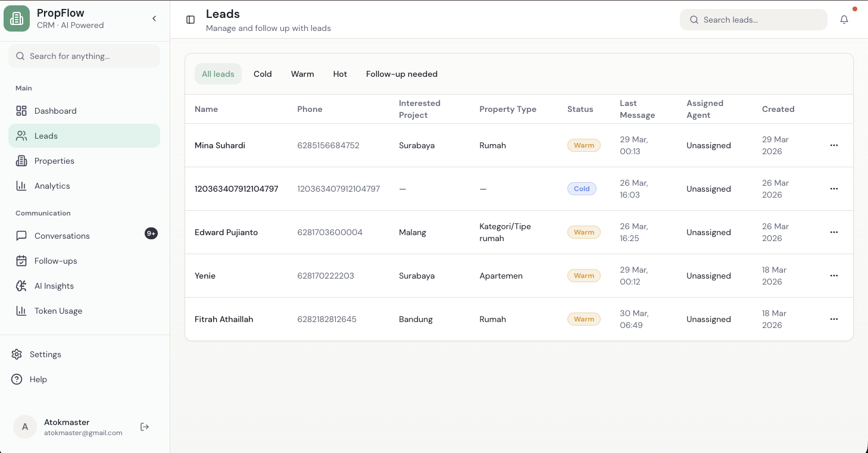Click phone number 6282182812645
This screenshot has width=868, height=453.
[x=327, y=319]
